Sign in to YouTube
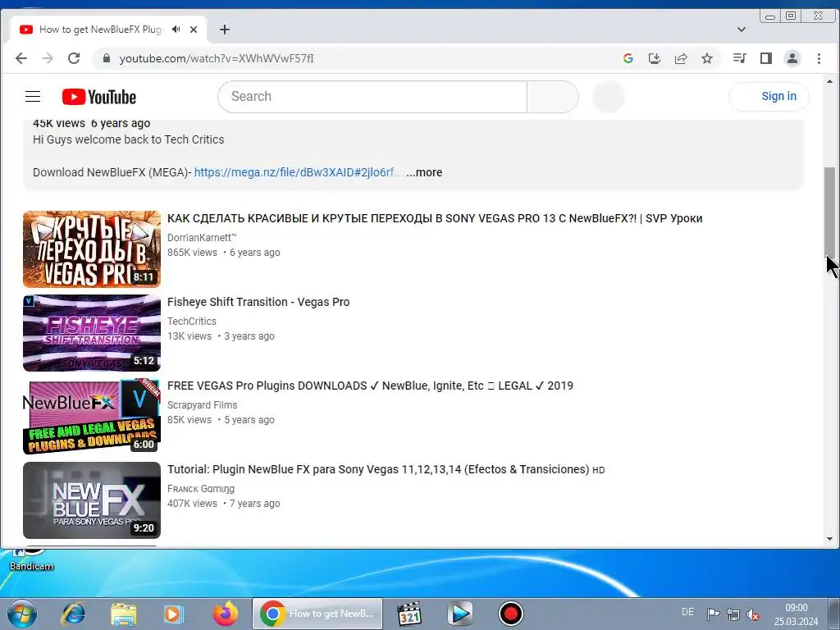Image resolution: width=840 pixels, height=630 pixels. click(769, 97)
